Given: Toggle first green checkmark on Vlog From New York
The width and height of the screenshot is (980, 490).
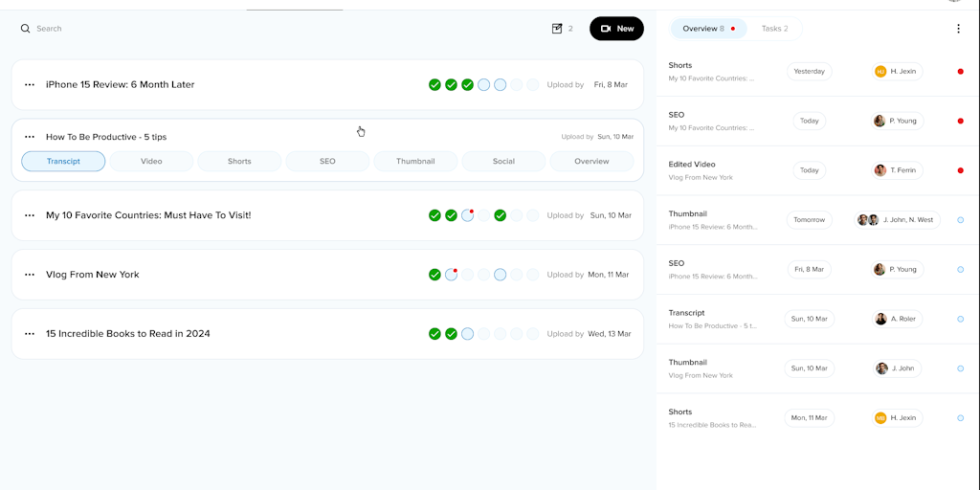Looking at the screenshot, I should coord(434,275).
